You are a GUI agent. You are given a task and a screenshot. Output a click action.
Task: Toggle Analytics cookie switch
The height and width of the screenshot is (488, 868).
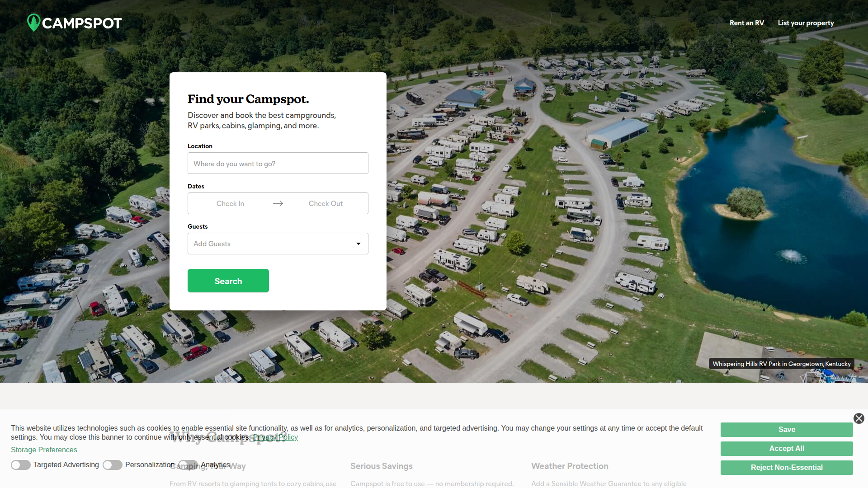tap(188, 465)
